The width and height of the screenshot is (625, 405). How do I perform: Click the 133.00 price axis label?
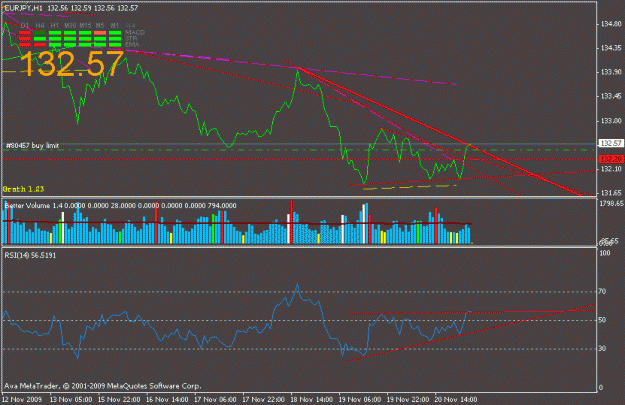(611, 120)
